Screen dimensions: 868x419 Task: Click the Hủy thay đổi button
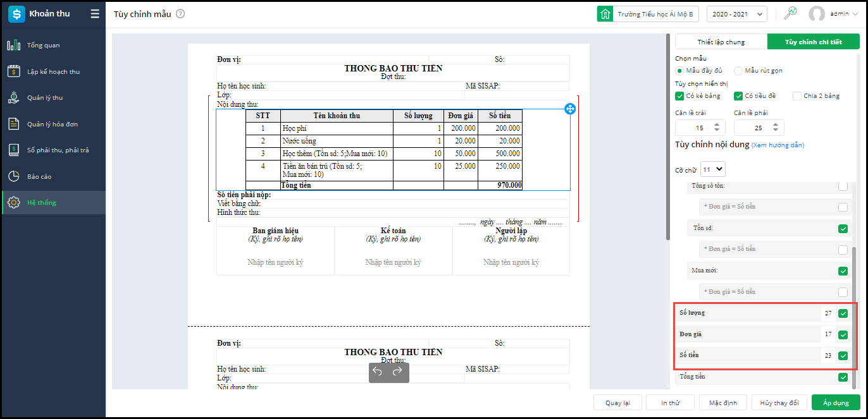click(x=779, y=403)
